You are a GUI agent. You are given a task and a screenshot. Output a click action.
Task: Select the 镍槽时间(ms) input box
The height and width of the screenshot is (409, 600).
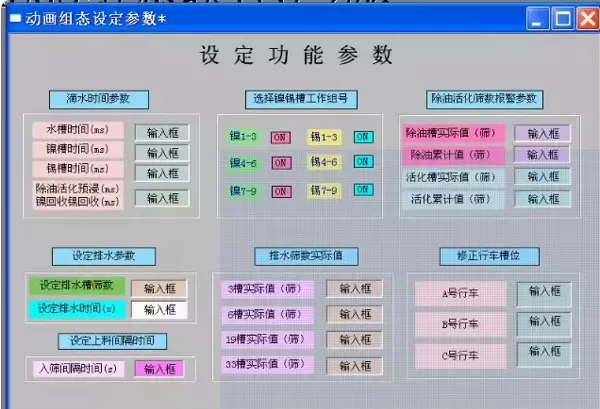point(162,153)
